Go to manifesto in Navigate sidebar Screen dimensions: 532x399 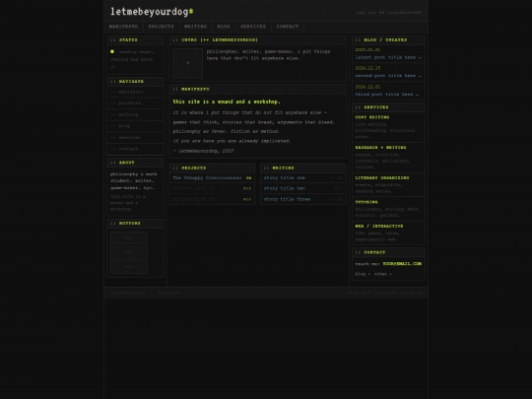pos(135,92)
